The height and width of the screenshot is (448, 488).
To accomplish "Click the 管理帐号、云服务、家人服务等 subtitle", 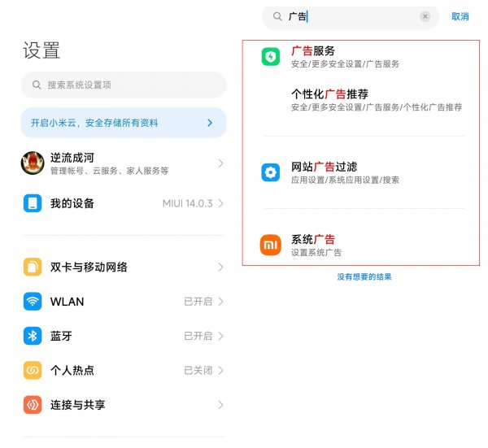I will (109, 171).
